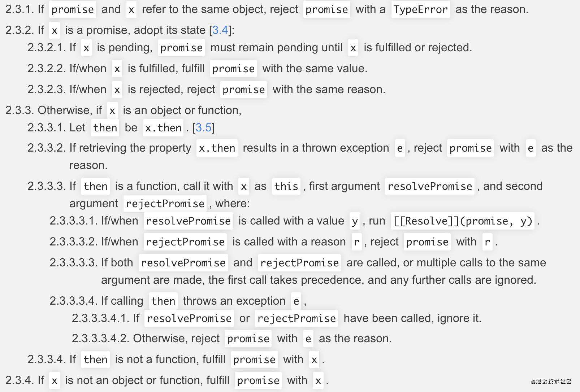
Task: Click the 'then' code in step 2.3.3.3.4
Action: (x=163, y=301)
